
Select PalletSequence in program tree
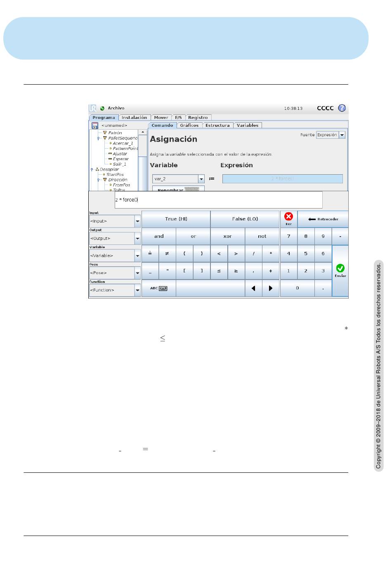click(123, 138)
